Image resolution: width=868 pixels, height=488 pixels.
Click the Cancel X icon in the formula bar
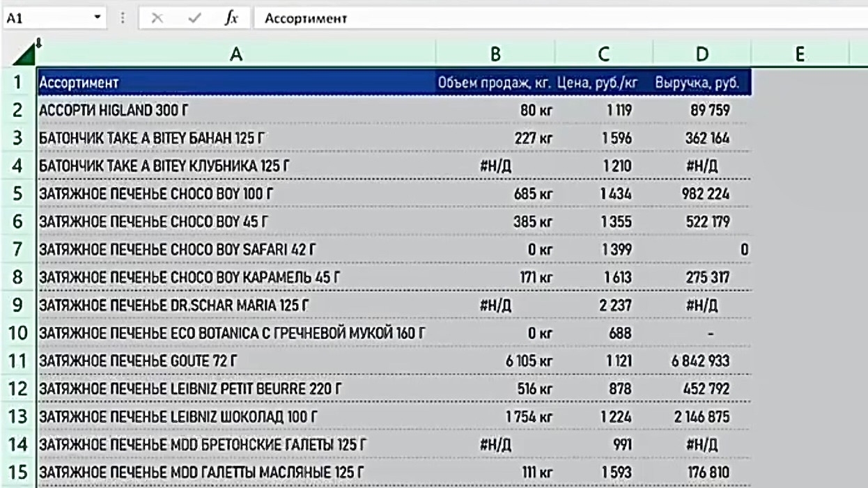[x=157, y=19]
